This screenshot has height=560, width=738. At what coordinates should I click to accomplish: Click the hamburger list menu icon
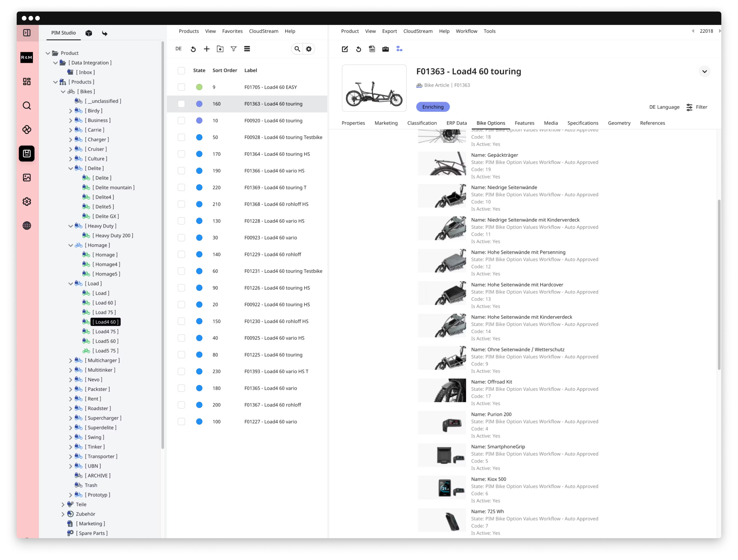pos(247,49)
